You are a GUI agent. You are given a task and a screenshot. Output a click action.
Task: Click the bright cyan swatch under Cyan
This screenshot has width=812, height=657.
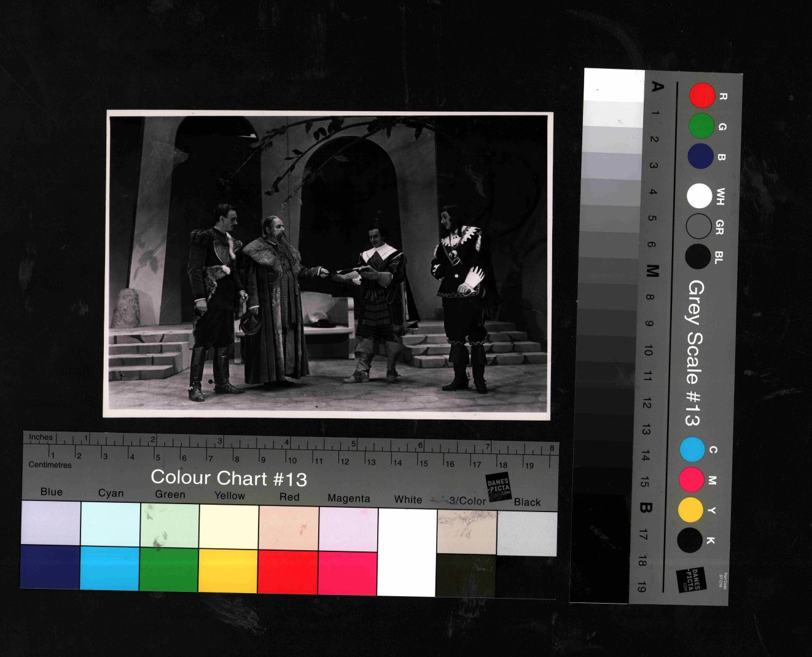click(109, 567)
